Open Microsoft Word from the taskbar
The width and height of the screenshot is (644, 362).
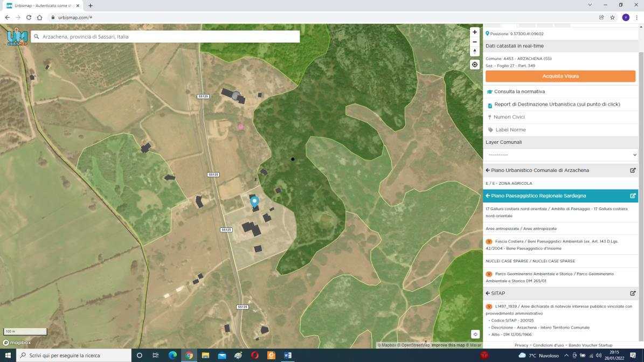pyautogui.click(x=288, y=356)
